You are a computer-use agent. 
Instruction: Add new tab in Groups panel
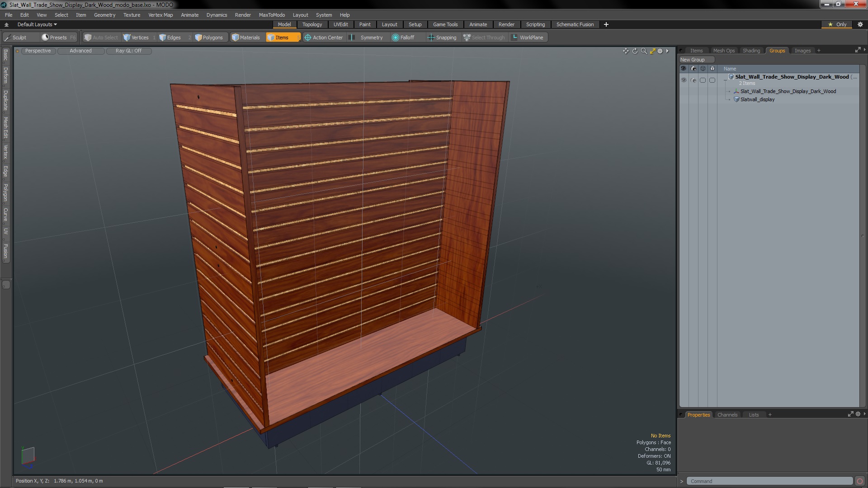819,51
